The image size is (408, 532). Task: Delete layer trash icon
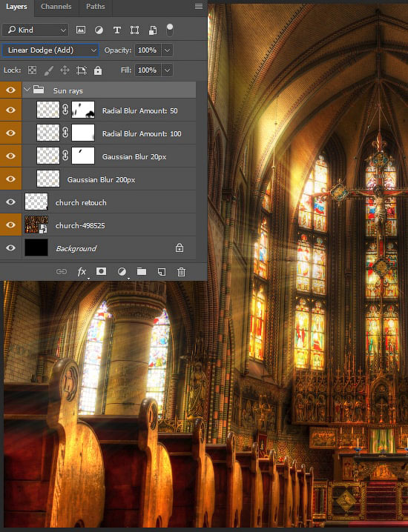pos(182,272)
